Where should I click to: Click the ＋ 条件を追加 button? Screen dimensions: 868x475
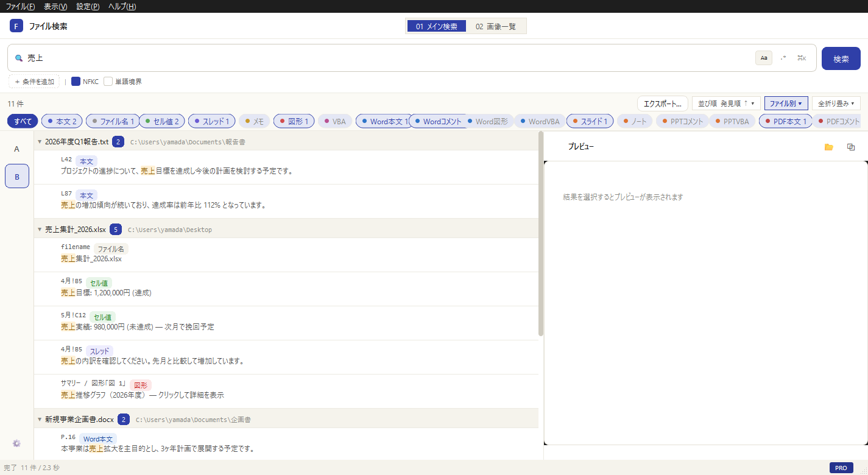tap(34, 81)
